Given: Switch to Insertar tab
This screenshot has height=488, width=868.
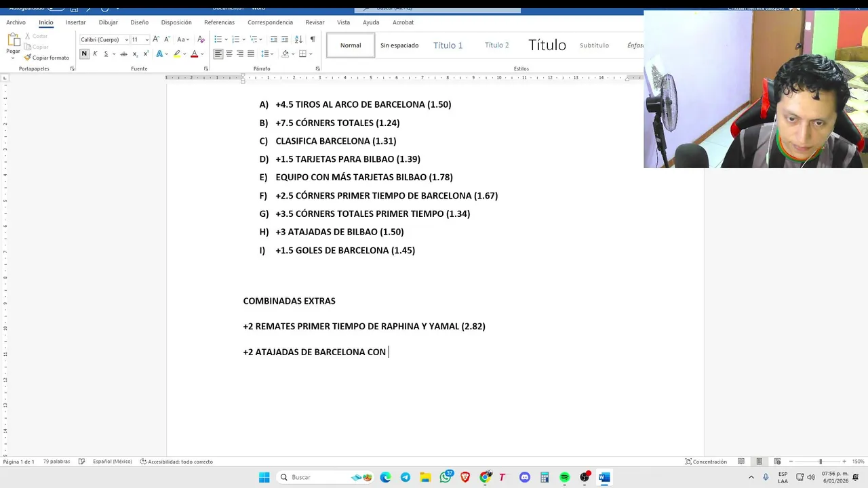Looking at the screenshot, I should [76, 22].
